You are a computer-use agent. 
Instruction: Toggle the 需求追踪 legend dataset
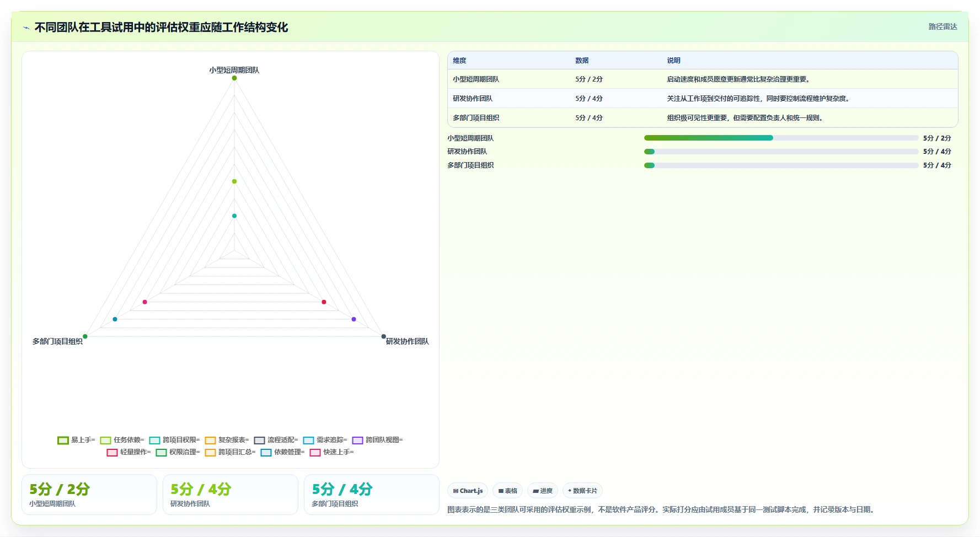[325, 440]
